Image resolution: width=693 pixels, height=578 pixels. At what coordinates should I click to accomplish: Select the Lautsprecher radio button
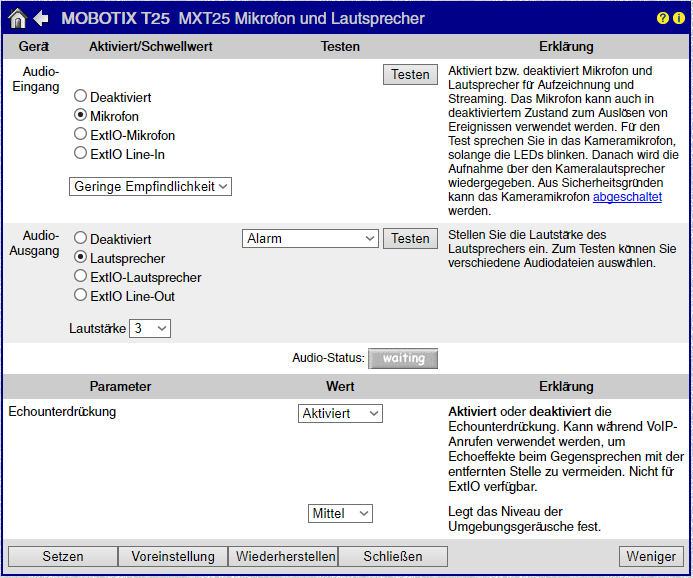click(80, 257)
